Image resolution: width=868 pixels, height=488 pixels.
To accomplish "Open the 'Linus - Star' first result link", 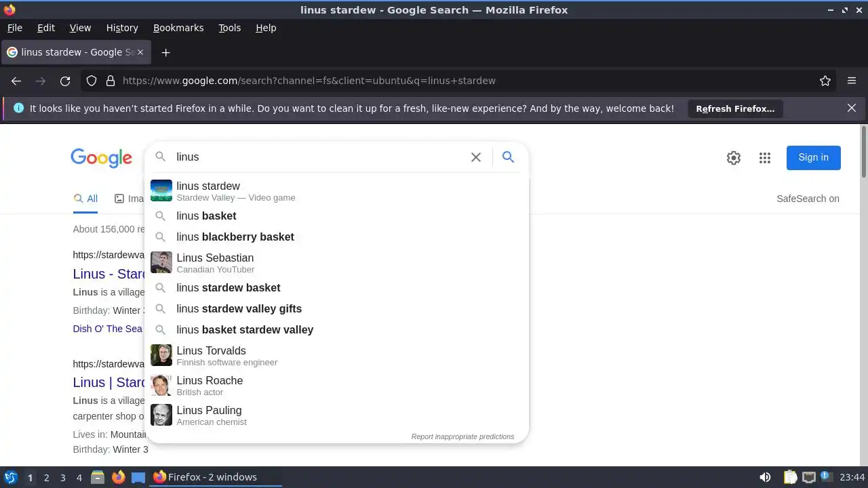I will click(x=109, y=274).
